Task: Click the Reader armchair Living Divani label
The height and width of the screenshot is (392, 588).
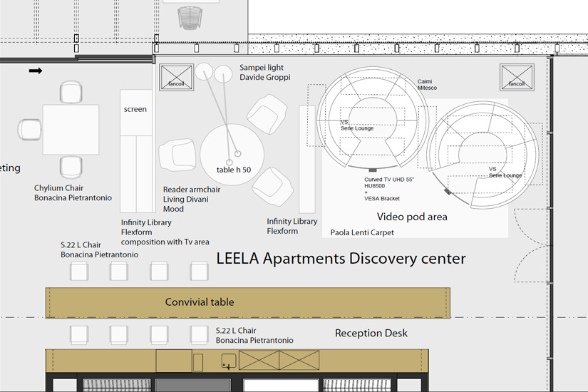Action: pos(192,200)
